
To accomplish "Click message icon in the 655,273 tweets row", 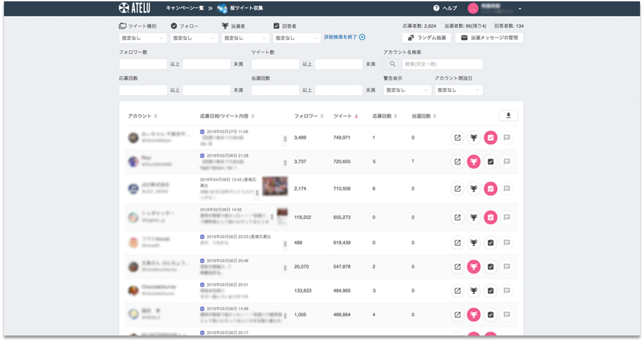I will click(507, 217).
